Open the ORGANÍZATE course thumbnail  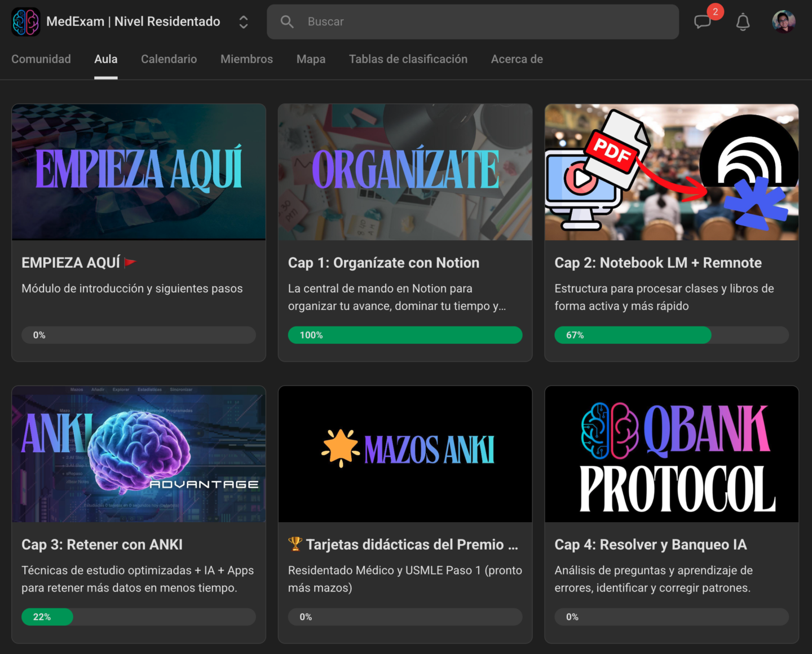pos(405,172)
